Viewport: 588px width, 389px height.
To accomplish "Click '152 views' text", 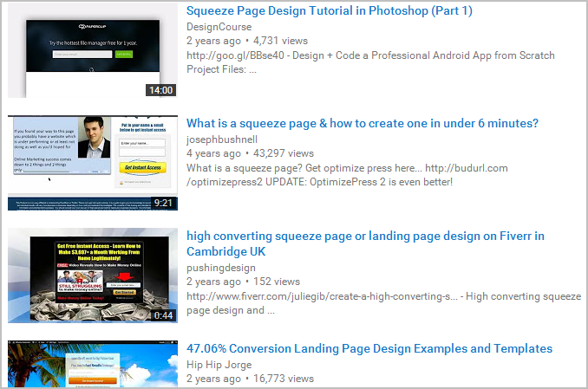I will [277, 282].
